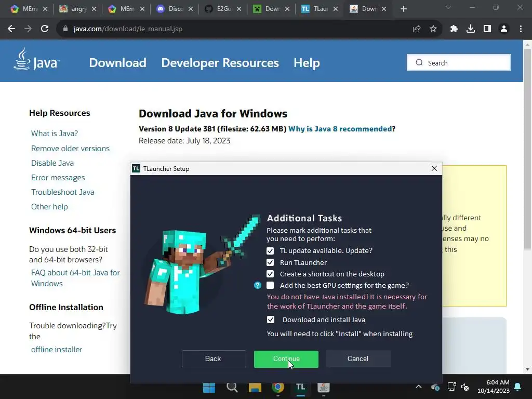Open 'Remove older versions' link

(70, 149)
